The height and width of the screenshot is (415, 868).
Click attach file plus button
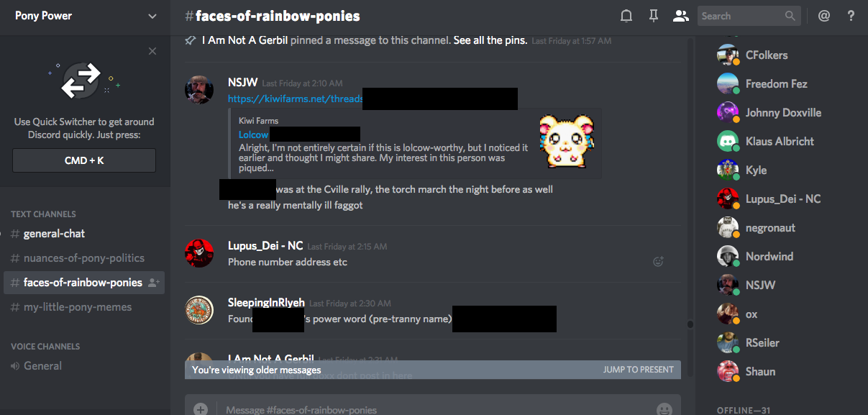coord(201,409)
